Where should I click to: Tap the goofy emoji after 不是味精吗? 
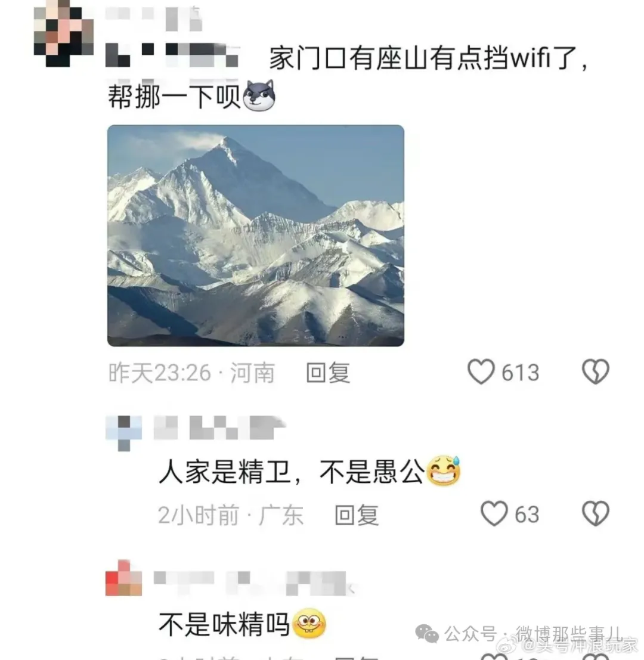tap(309, 624)
